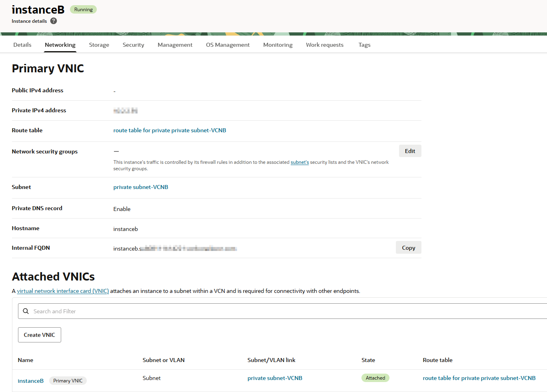The image size is (547, 392).
Task: Click the search magnifier icon
Action: tap(26, 311)
